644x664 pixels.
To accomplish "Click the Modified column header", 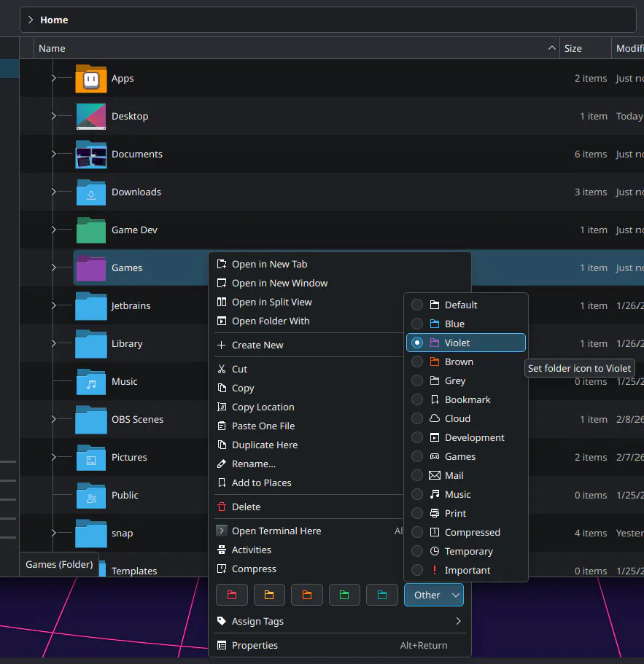I will pyautogui.click(x=629, y=48).
